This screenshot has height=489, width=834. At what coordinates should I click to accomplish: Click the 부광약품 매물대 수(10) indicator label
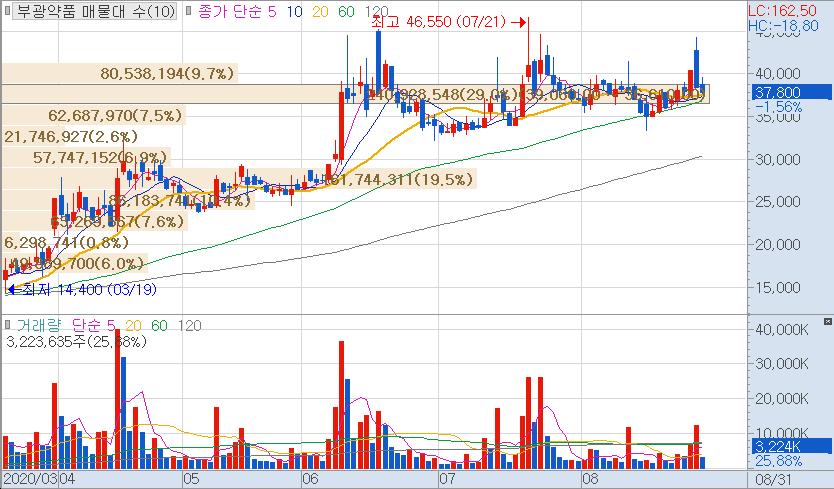pyautogui.click(x=95, y=11)
